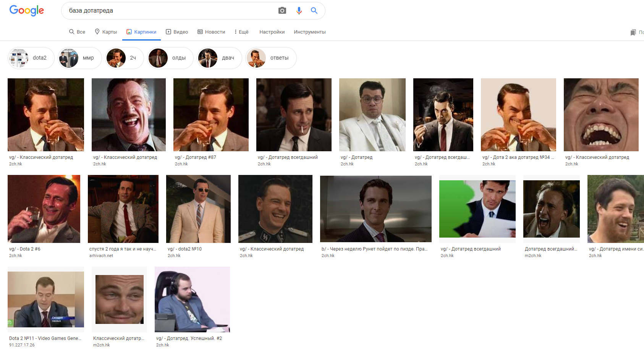Open the 'Дотатред #87' image

click(x=211, y=115)
